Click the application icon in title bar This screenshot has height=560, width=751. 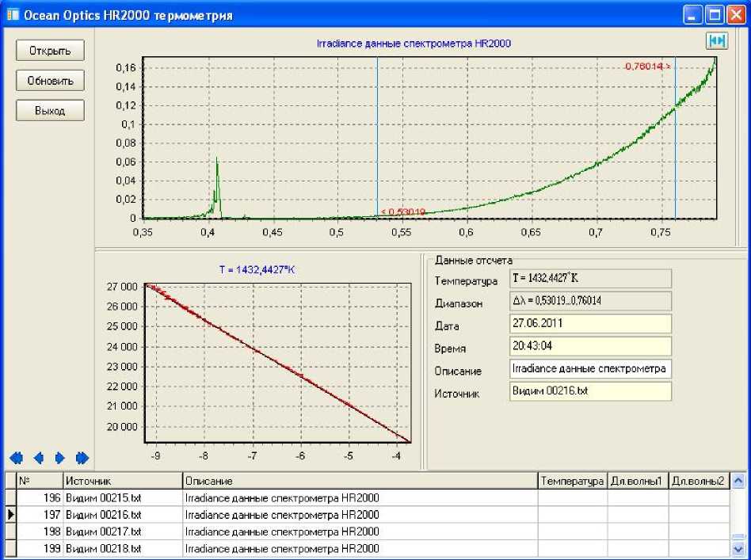coord(12,14)
